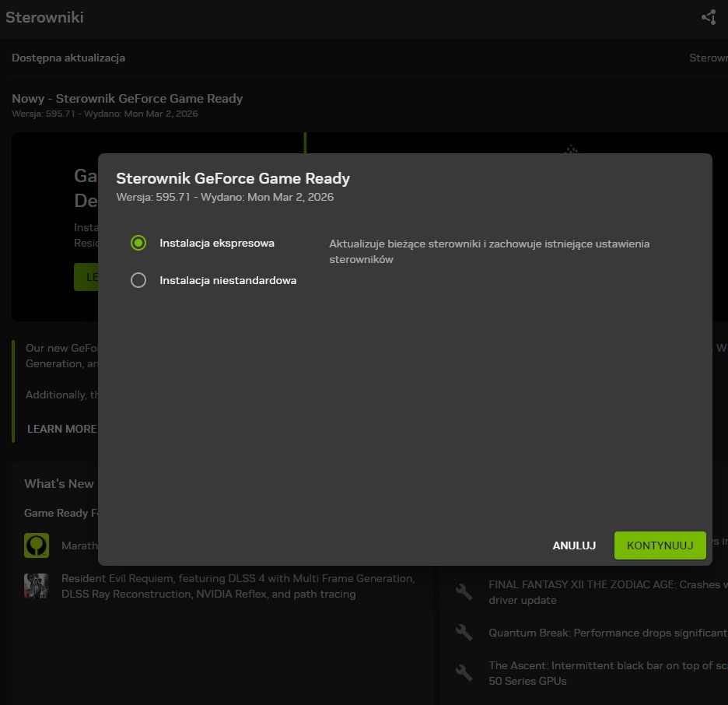Viewport: 728px width, 705px height.
Task: Click the dialog title Sterownik GeForce Game Ready
Action: point(233,178)
